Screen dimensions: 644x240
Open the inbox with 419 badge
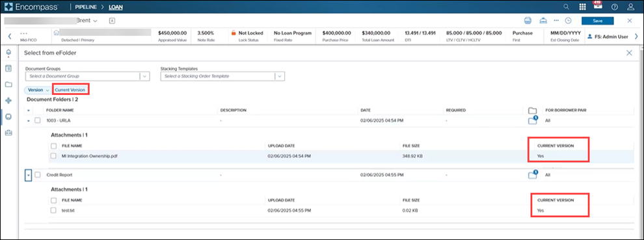(x=598, y=6)
